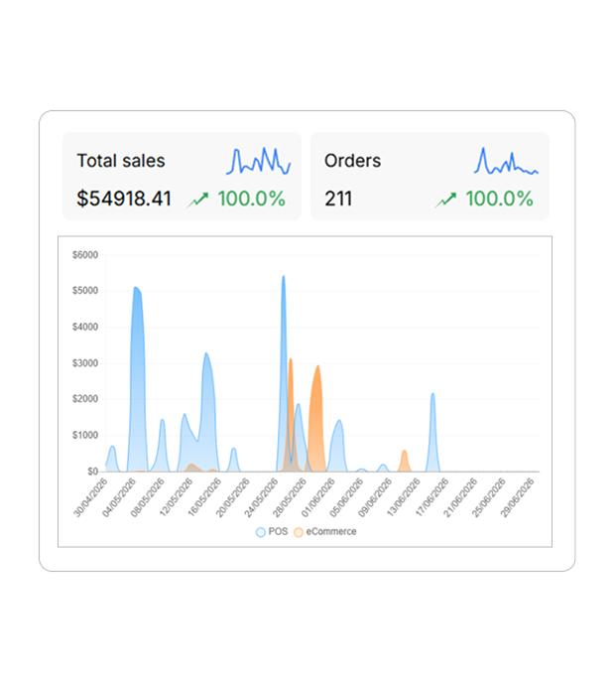The width and height of the screenshot is (616, 682).
Task: Click the 05/06/2026 date label
Action: [346, 497]
